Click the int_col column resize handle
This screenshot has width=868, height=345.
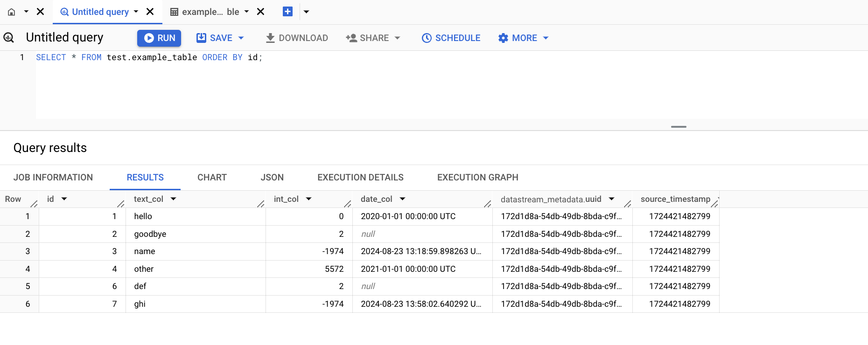click(x=348, y=204)
